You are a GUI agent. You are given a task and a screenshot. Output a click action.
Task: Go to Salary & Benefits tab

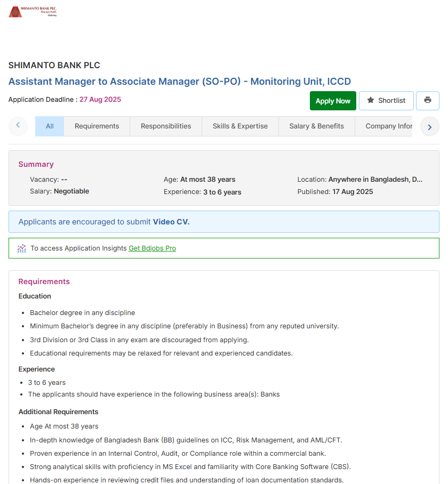coord(316,126)
